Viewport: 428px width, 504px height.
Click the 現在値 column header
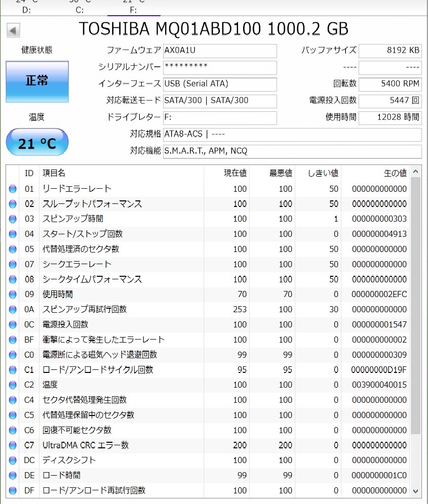coord(226,173)
